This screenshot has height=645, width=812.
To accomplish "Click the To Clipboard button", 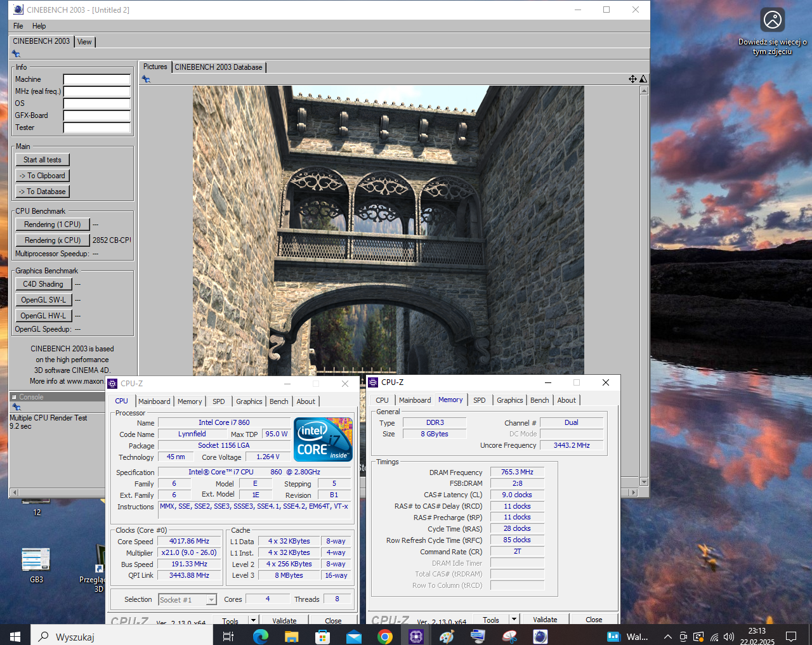I will [x=43, y=176].
